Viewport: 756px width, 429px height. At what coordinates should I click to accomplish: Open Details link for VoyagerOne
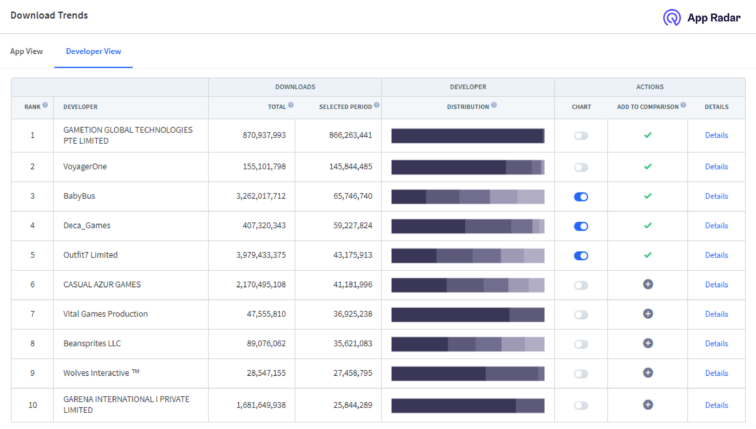(716, 166)
